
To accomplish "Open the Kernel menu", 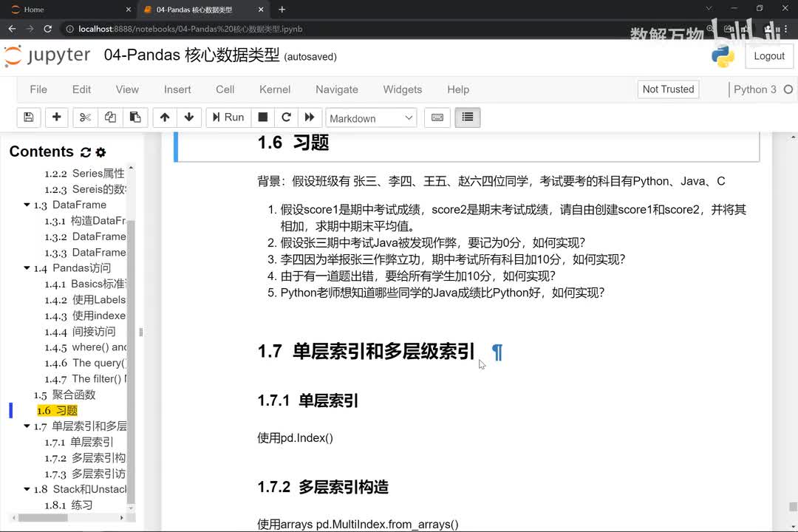I will tap(275, 89).
